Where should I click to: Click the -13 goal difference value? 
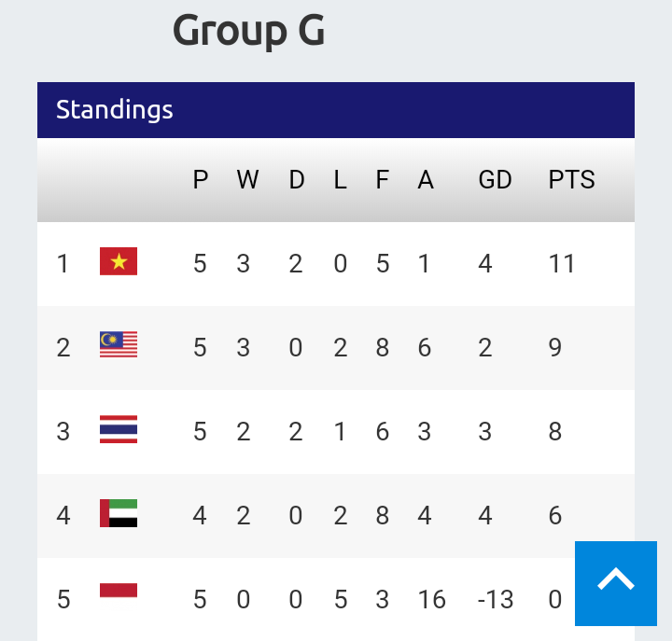click(495, 599)
